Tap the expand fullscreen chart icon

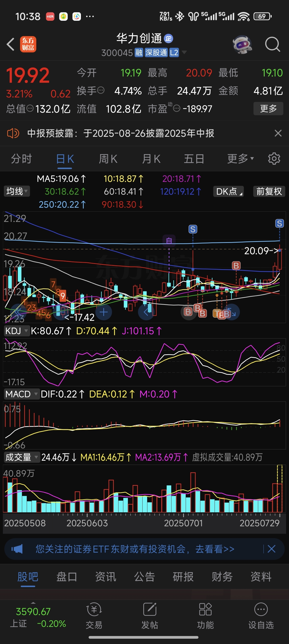[x=232, y=312]
